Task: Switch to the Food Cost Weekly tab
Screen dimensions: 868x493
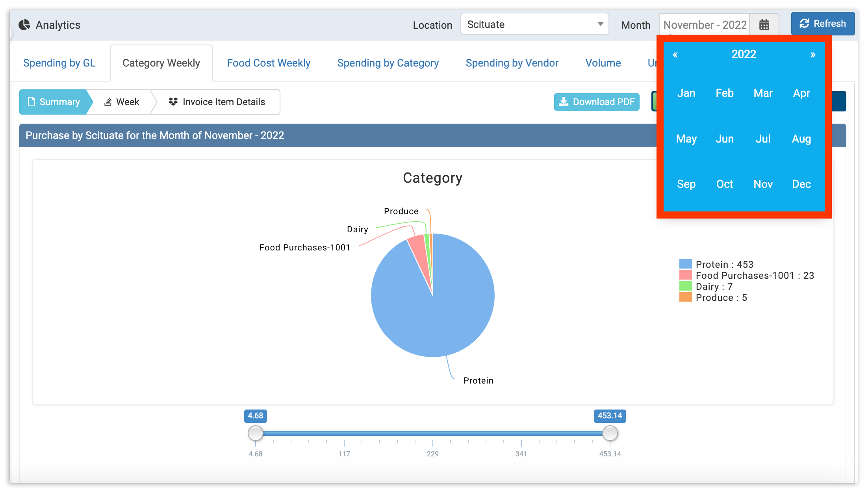Action: (268, 63)
